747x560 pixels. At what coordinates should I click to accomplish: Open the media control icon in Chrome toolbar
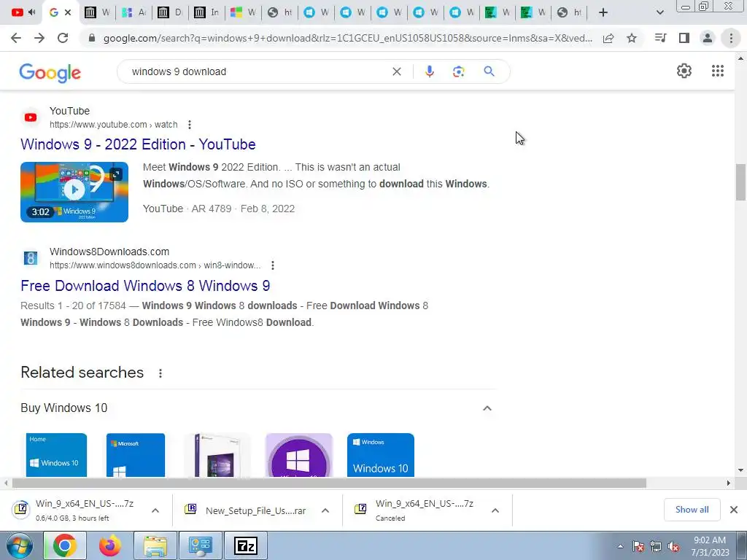(x=660, y=38)
